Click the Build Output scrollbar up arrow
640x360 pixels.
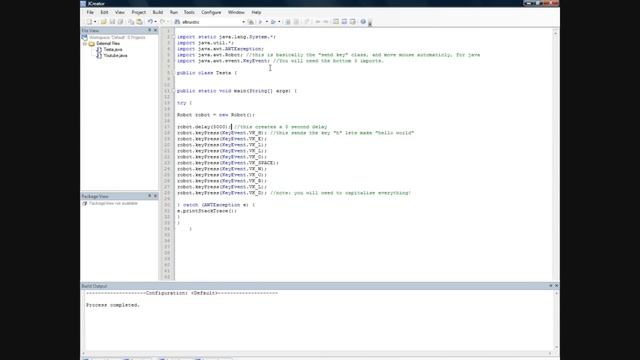click(x=556, y=293)
